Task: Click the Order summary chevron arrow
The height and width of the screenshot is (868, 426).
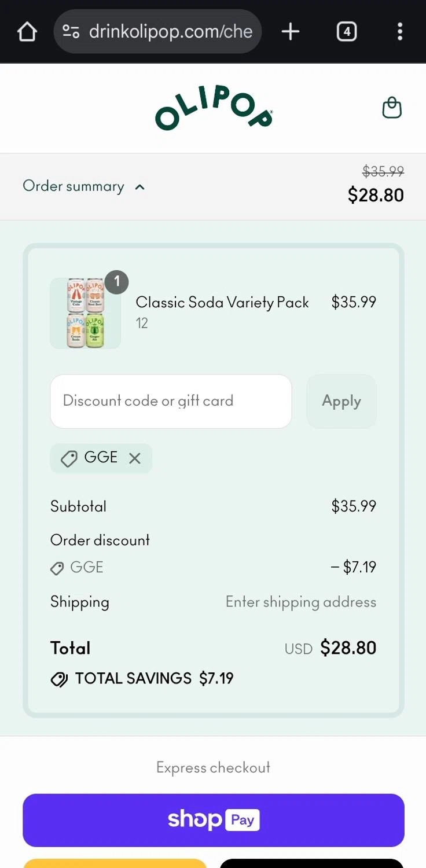Action: [139, 187]
